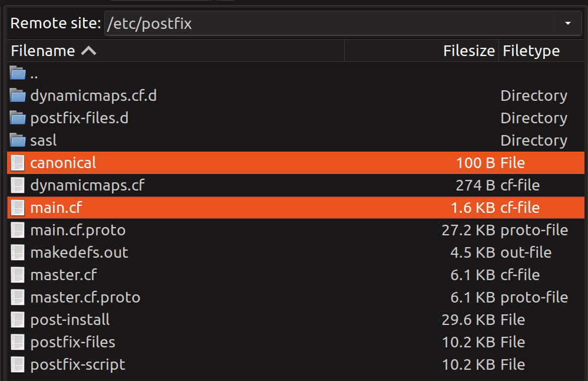Click the out-file type of makedefs.out

526,252
